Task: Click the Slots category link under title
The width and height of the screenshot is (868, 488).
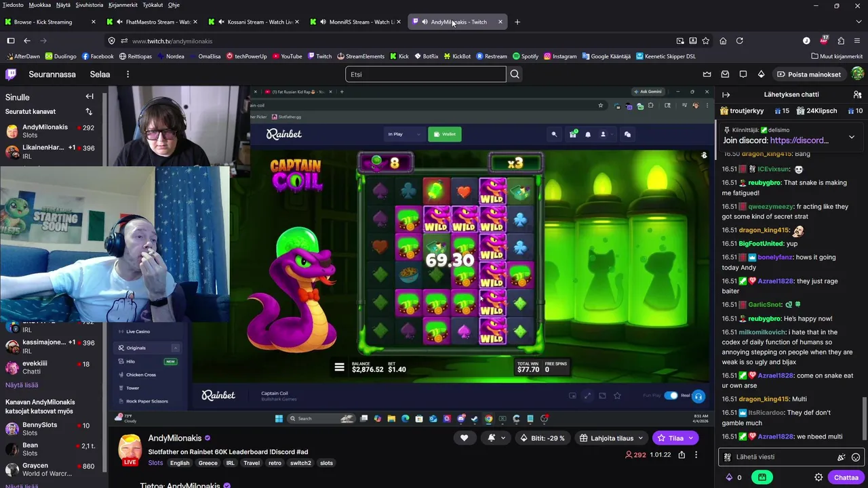Action: coord(155,463)
